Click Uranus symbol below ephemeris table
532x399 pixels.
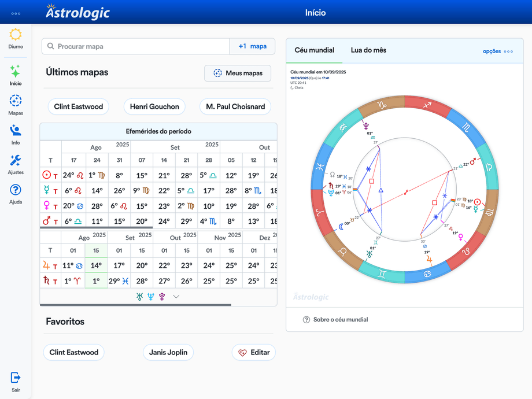point(139,297)
